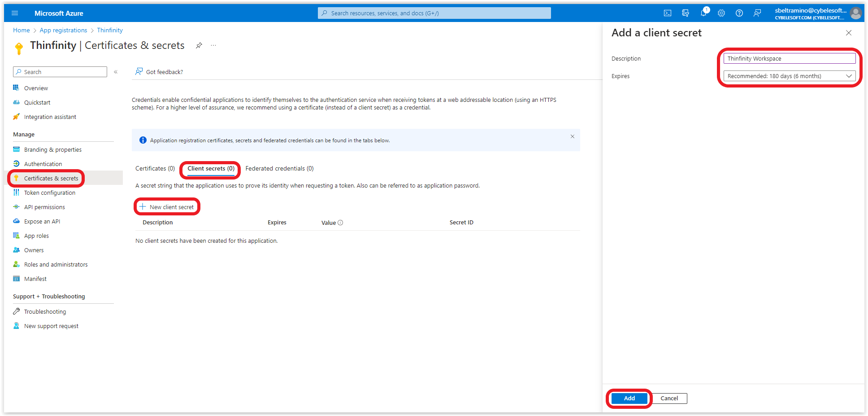Click the Secret ID column header
The width and height of the screenshot is (868, 416).
461,223
